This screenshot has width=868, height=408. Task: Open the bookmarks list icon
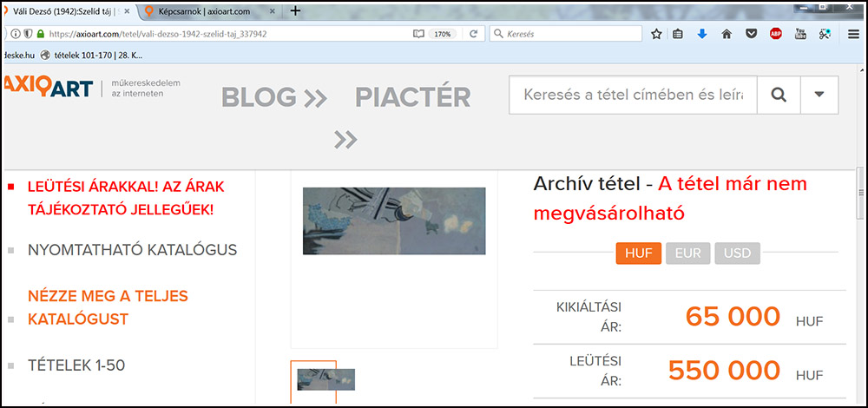678,34
